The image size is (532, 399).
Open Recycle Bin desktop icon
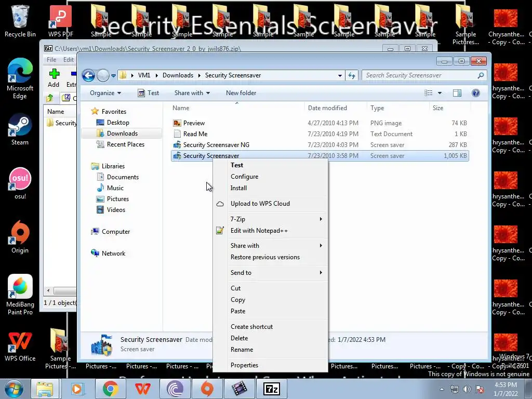click(20, 21)
